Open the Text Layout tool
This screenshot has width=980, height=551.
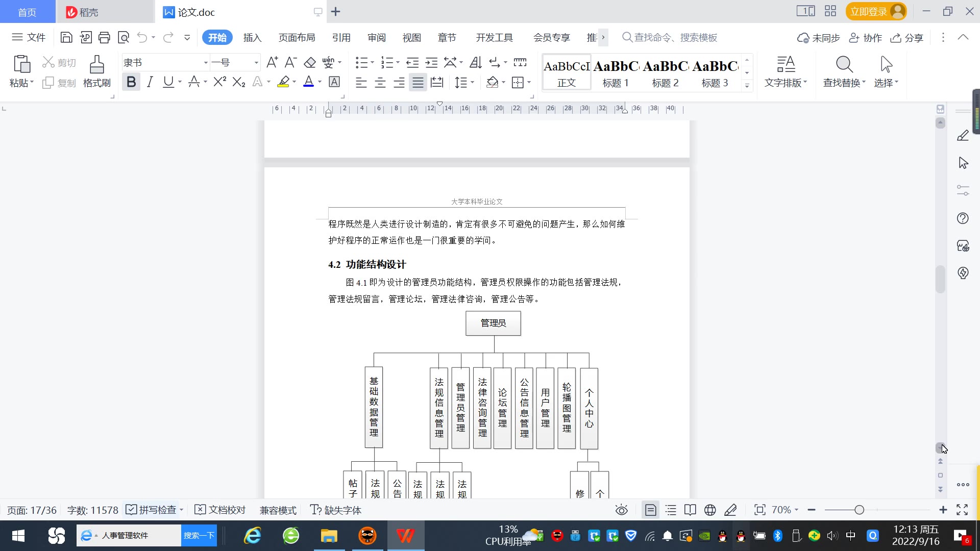(x=786, y=71)
